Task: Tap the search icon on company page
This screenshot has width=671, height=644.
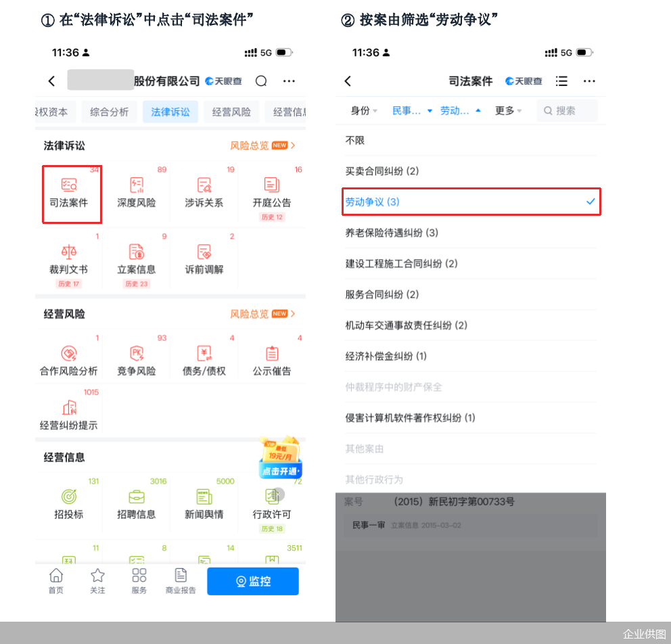Action: [261, 81]
